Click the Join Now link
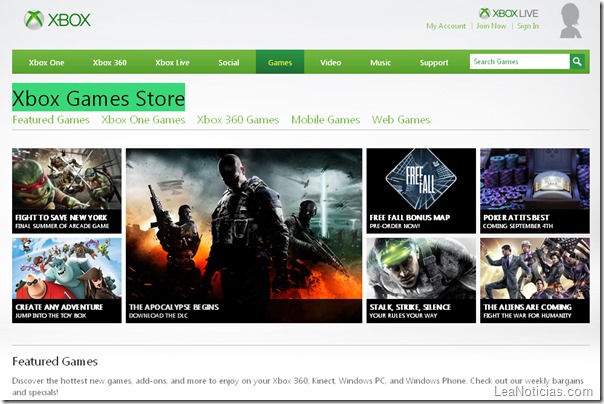This screenshot has width=604, height=404. [491, 26]
